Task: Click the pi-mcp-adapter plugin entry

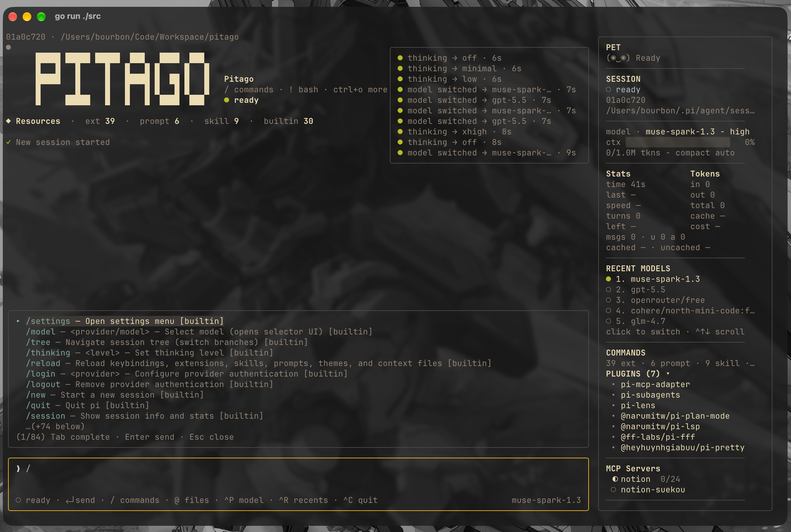Action: (655, 384)
